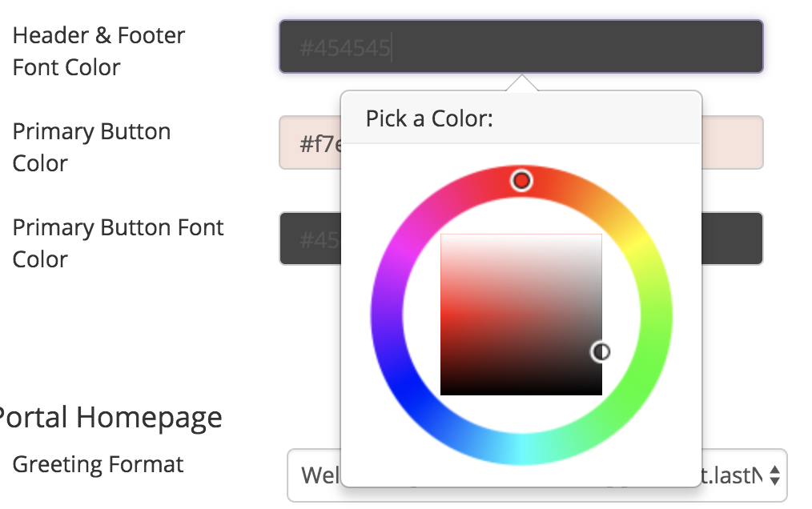The height and width of the screenshot is (509, 812).
Task: Click the saturation square handle
Action: pos(601,352)
